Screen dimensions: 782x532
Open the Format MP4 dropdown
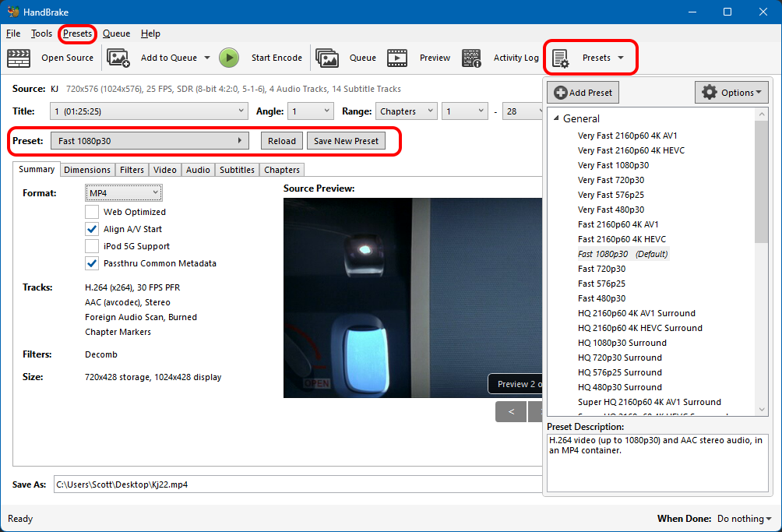click(x=123, y=192)
